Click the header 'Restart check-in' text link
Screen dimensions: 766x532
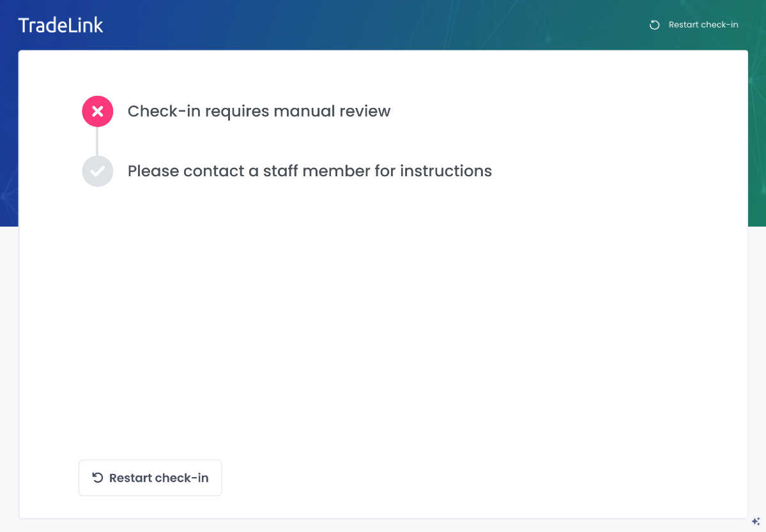[703, 25]
